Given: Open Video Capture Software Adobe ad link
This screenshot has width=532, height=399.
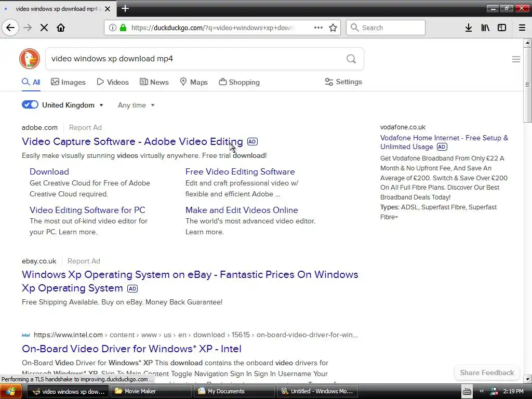Looking at the screenshot, I should 132,141.
